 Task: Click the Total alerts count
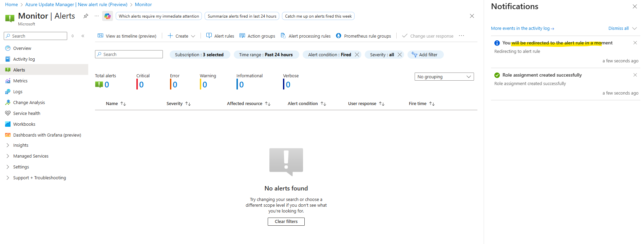[107, 84]
